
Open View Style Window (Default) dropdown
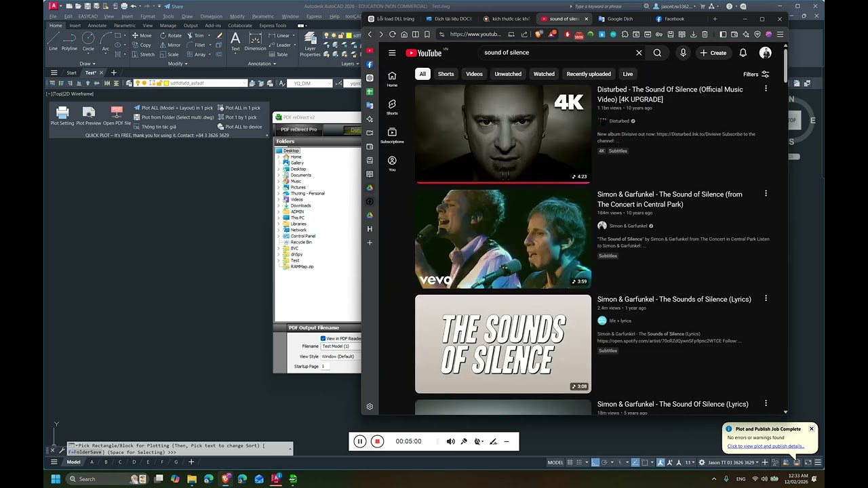[x=340, y=356]
